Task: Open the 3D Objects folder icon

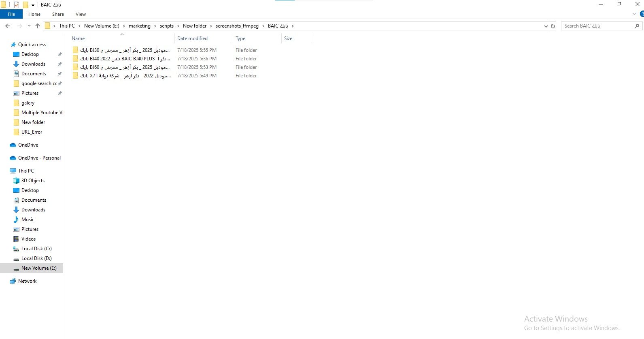Action: point(16,181)
